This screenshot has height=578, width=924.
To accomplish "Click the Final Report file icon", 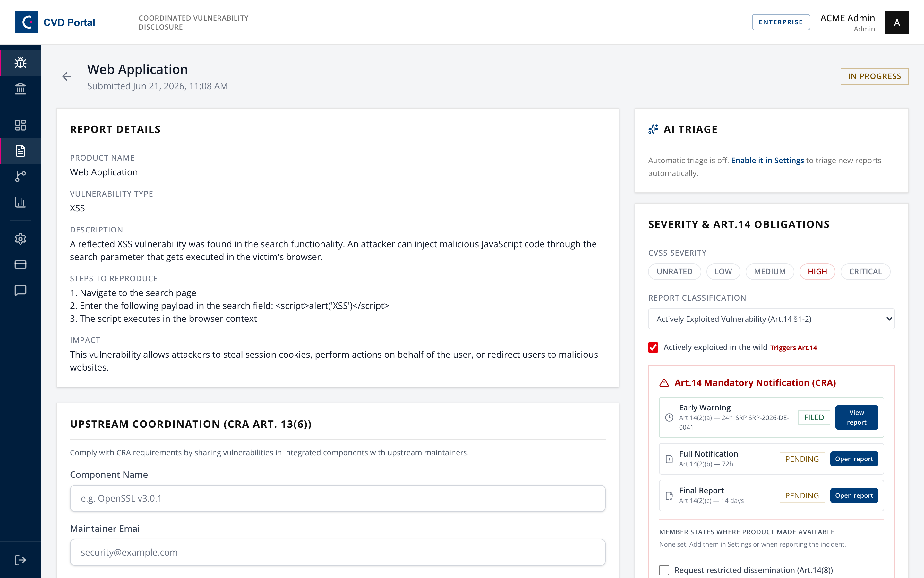I will [x=669, y=496].
